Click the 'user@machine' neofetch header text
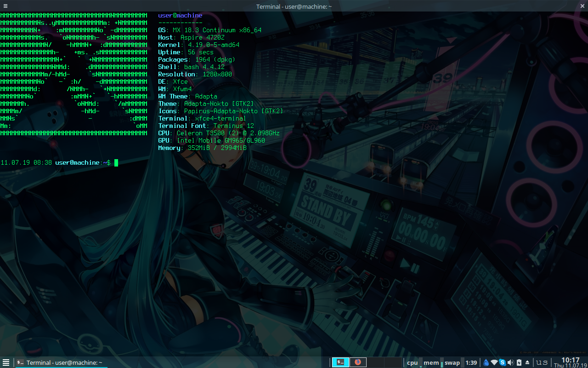The width and height of the screenshot is (588, 368). [x=180, y=15]
